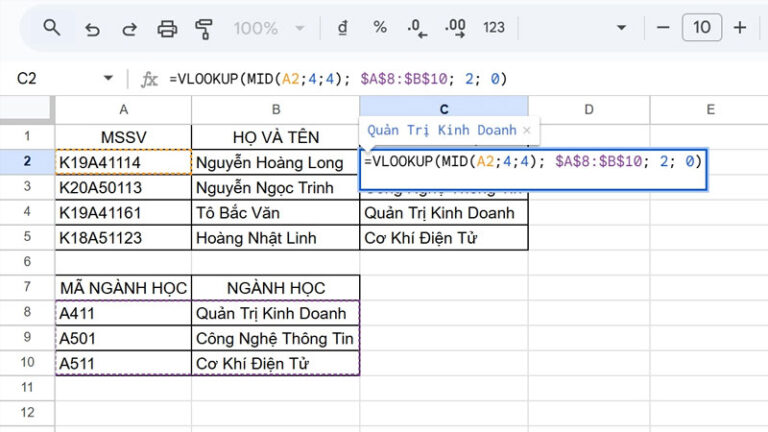Select cell Nguyễn Ngọc Trinh
Image resolution: width=768 pixels, height=432 pixels.
coord(276,188)
